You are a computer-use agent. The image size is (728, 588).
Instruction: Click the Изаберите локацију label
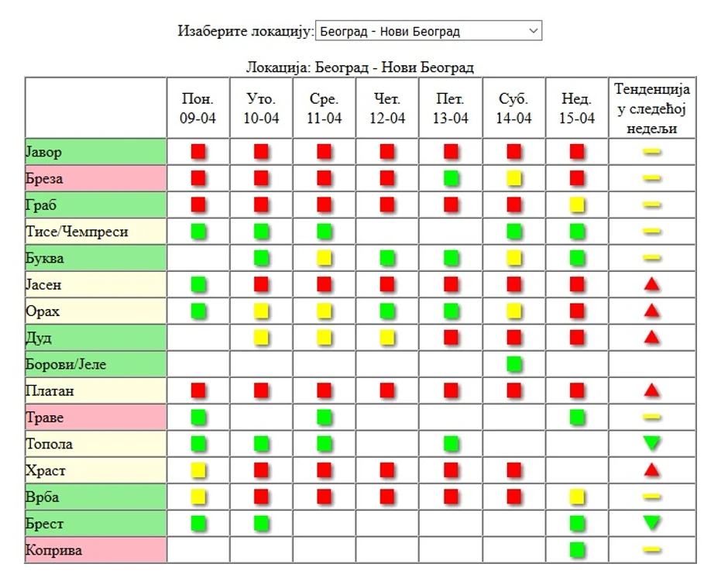click(246, 31)
